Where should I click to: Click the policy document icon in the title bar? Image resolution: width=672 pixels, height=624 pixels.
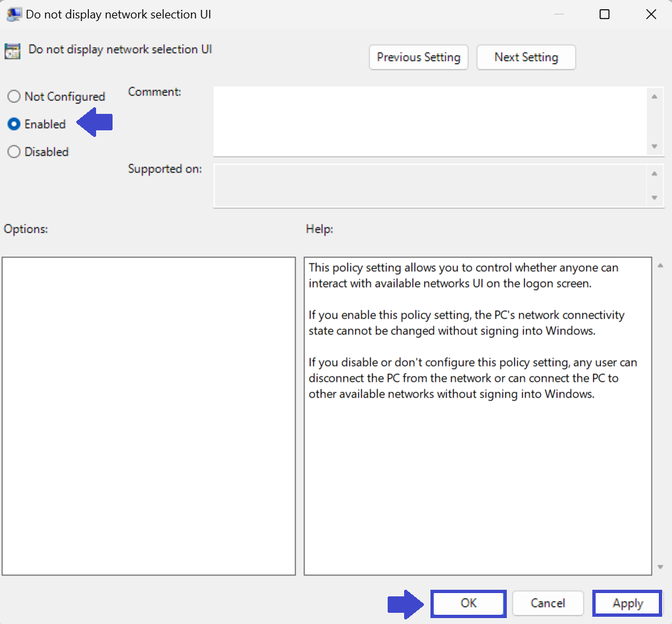pos(14,14)
